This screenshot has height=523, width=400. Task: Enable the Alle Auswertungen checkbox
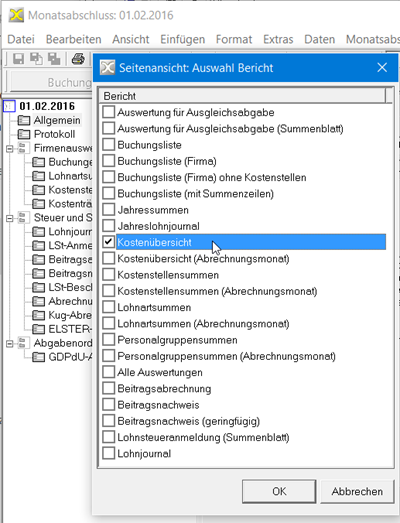click(x=108, y=372)
